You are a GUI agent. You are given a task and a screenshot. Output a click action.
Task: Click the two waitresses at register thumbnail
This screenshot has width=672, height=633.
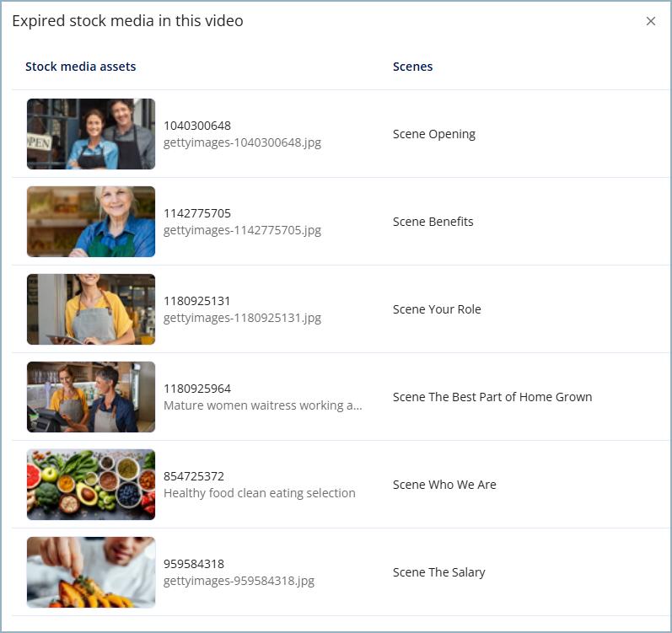pos(91,397)
